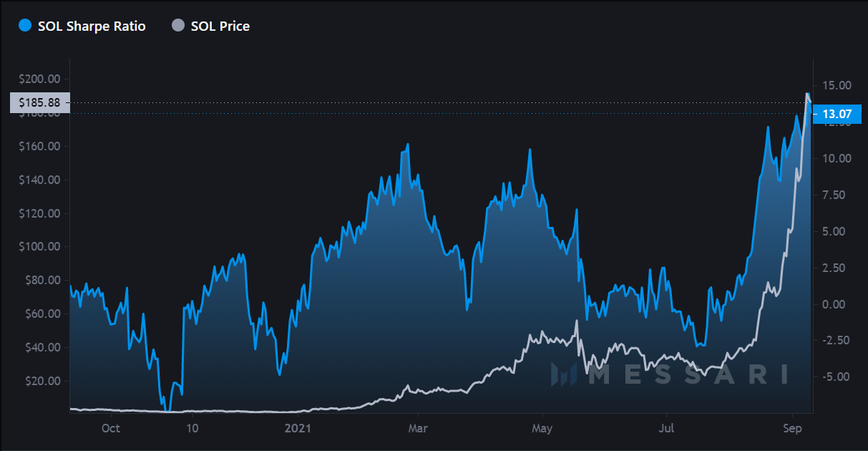Image resolution: width=868 pixels, height=451 pixels.
Task: Click the 10.00 right axis label
Action: point(837,158)
